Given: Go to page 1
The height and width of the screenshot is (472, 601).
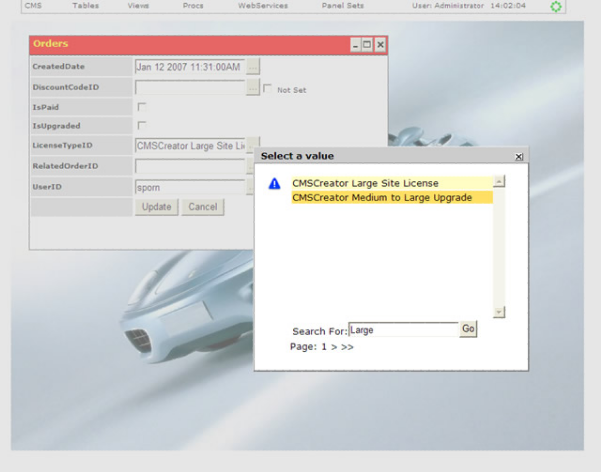Looking at the screenshot, I should pos(324,347).
